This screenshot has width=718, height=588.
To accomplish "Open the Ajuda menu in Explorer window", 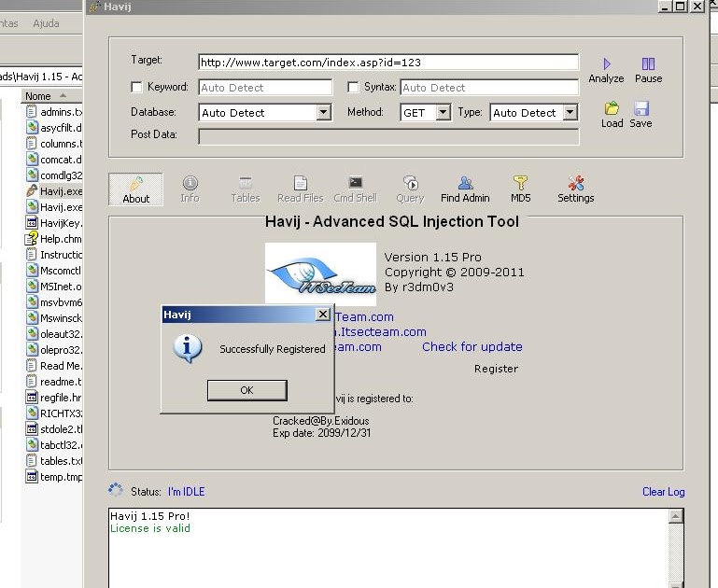I will tap(46, 23).
